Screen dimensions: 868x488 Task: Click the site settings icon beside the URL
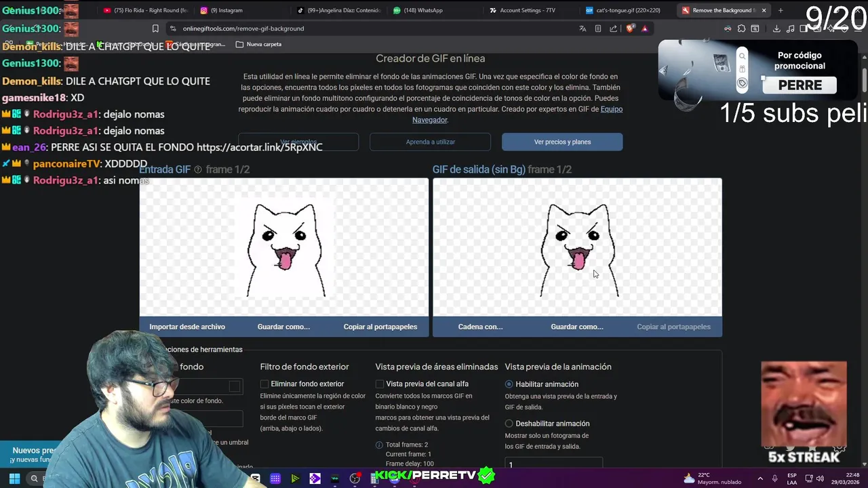tap(173, 28)
